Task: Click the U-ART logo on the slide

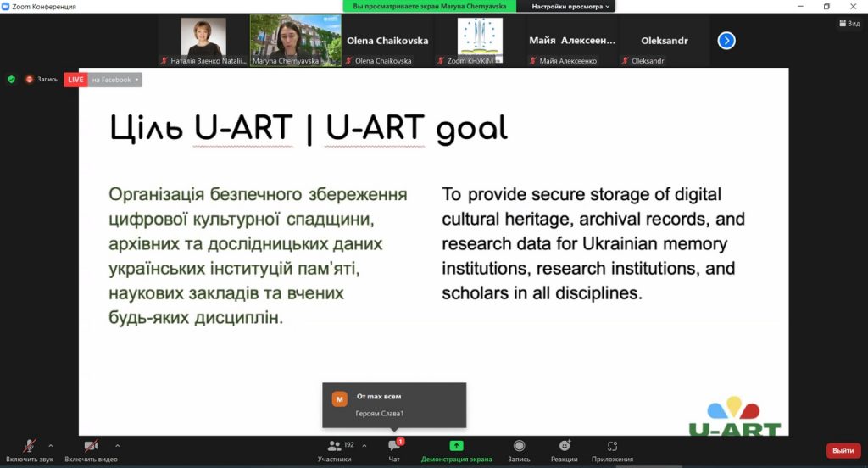Action: pos(735,416)
